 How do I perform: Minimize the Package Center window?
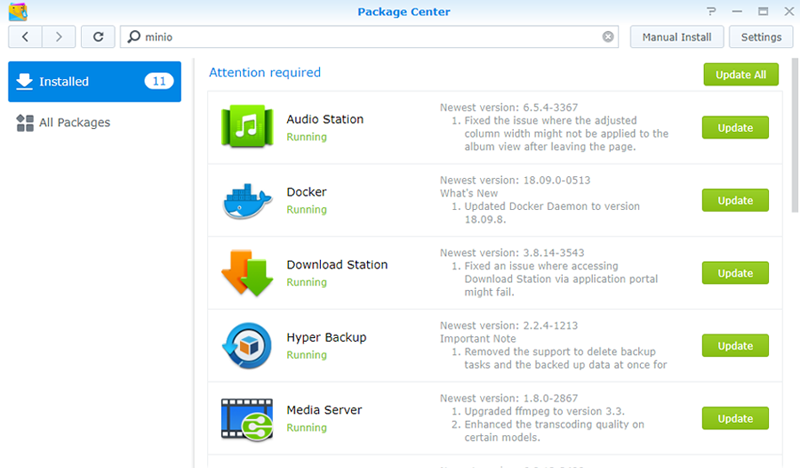pyautogui.click(x=737, y=11)
